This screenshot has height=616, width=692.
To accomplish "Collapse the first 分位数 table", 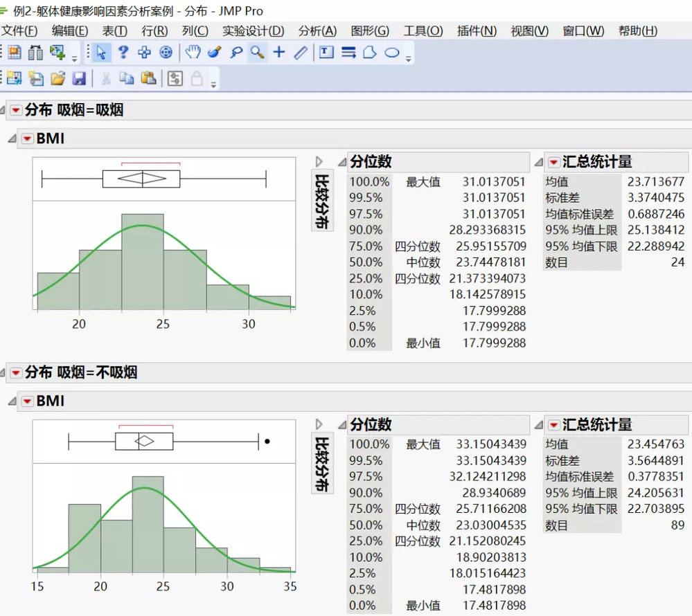I will tap(342, 162).
